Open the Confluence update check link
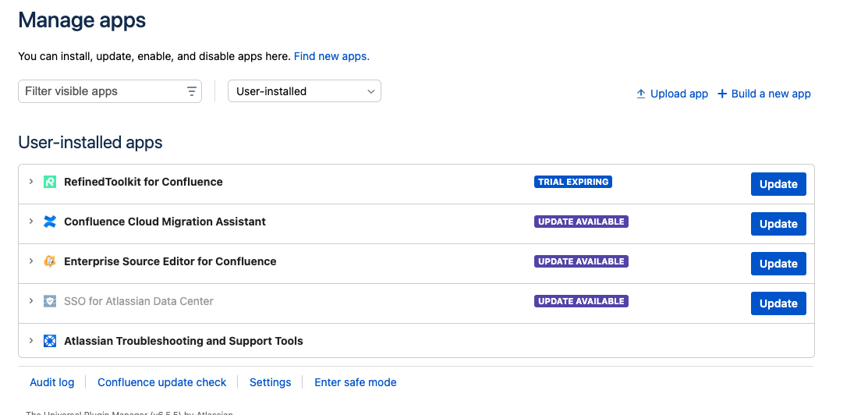 click(x=161, y=382)
